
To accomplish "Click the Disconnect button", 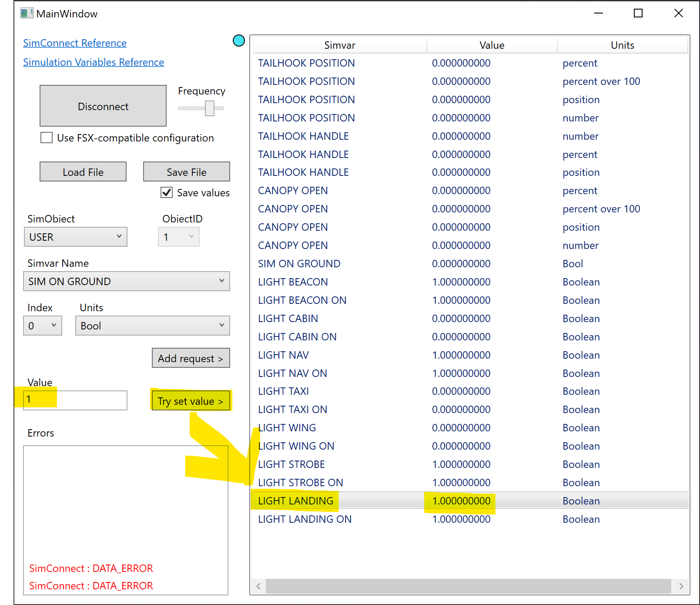I will tap(103, 106).
